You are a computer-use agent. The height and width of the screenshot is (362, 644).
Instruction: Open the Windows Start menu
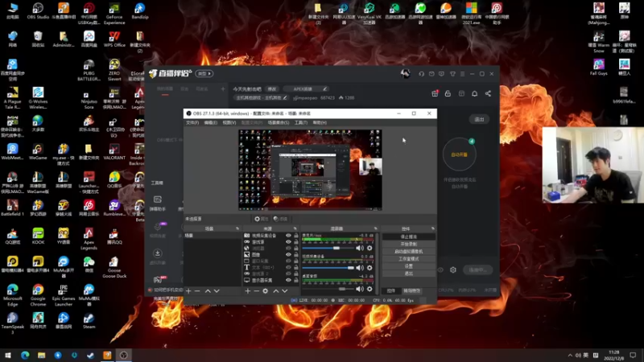[x=8, y=355]
